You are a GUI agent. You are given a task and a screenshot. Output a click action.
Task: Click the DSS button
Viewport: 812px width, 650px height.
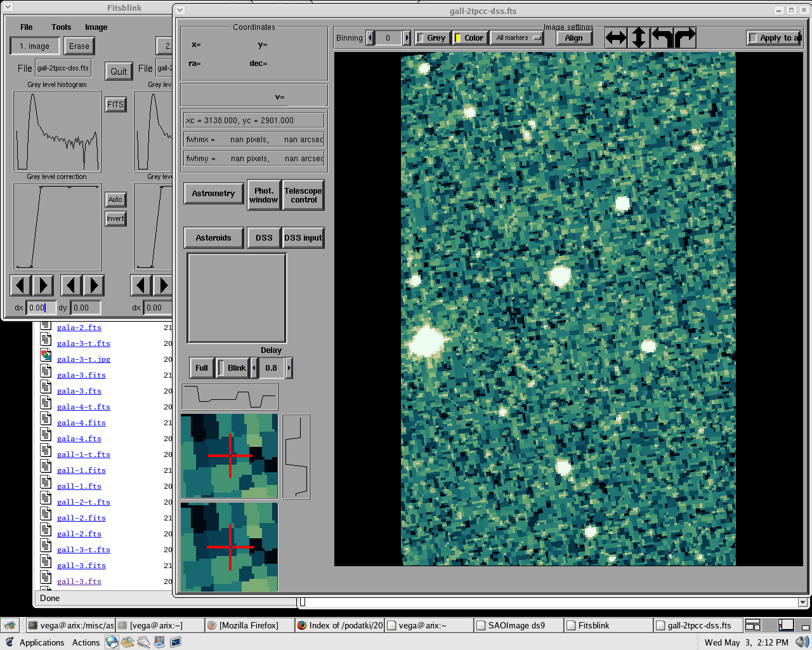click(264, 238)
